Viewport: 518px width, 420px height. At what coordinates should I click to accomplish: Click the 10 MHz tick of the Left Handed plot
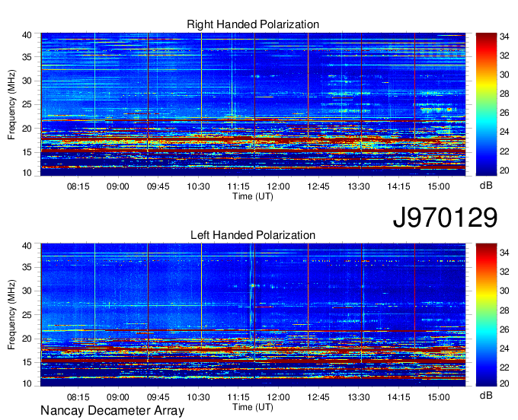27,383
